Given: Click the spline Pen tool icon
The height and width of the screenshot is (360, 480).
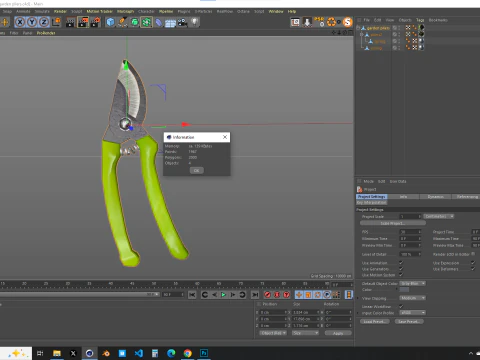Looking at the screenshot, I should coord(122,22).
